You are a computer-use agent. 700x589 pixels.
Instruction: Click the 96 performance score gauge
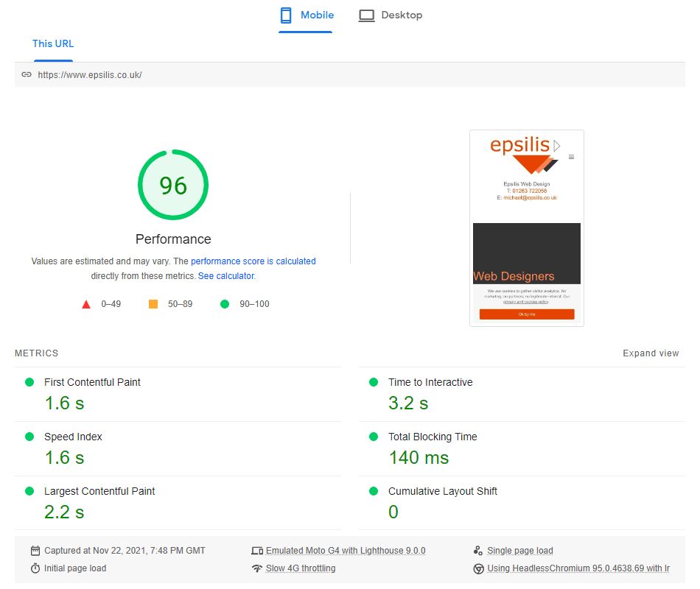pyautogui.click(x=173, y=185)
